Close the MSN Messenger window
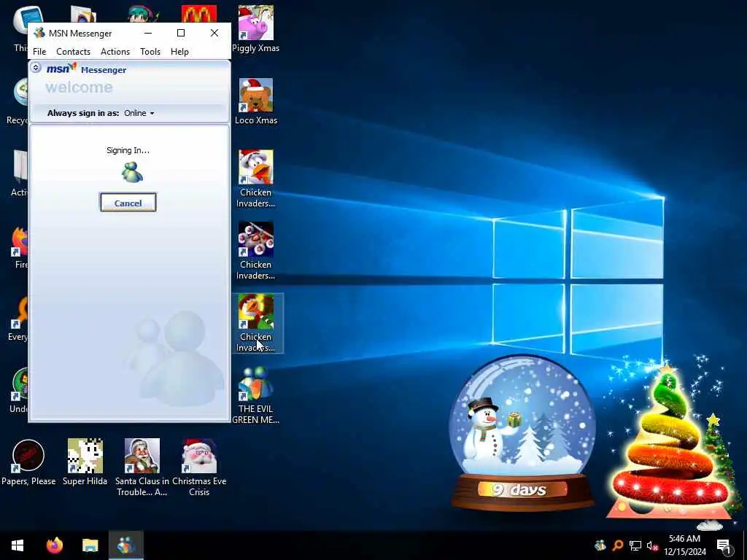This screenshot has height=560, width=747. (214, 33)
